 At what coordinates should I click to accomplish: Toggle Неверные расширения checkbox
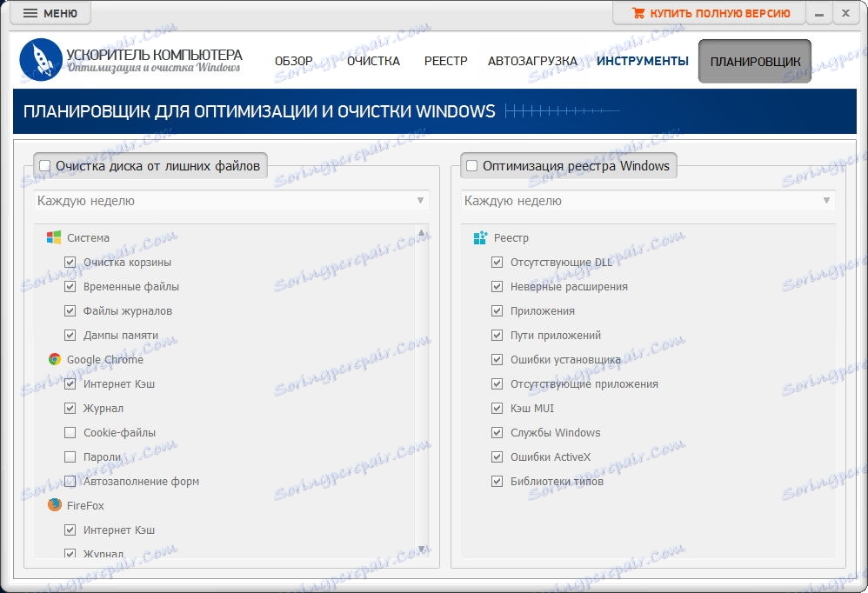coord(497,287)
